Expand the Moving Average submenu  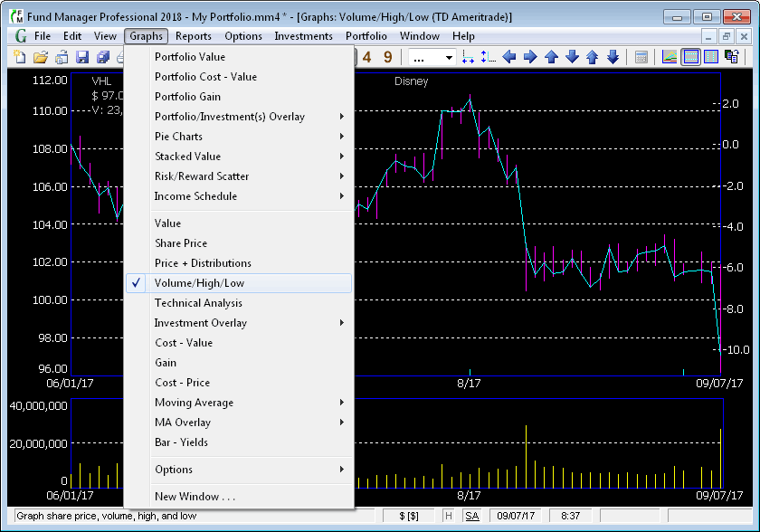click(239, 402)
